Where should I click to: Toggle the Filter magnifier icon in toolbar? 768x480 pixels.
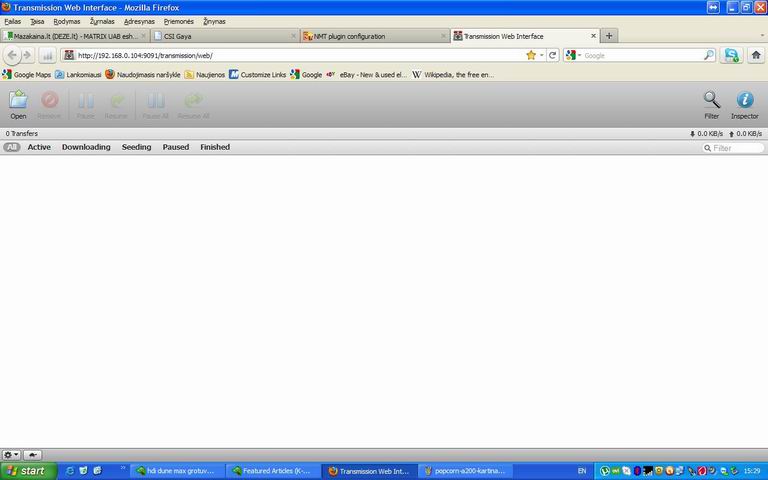712,104
